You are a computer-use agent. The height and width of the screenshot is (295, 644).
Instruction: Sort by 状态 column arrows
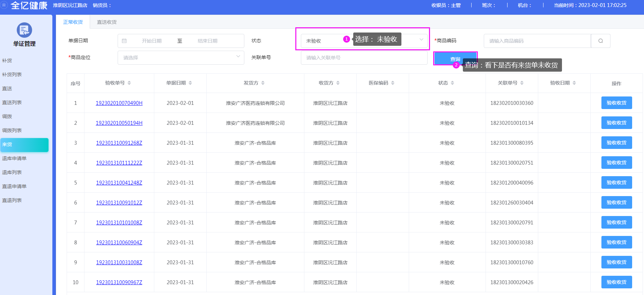(452, 83)
